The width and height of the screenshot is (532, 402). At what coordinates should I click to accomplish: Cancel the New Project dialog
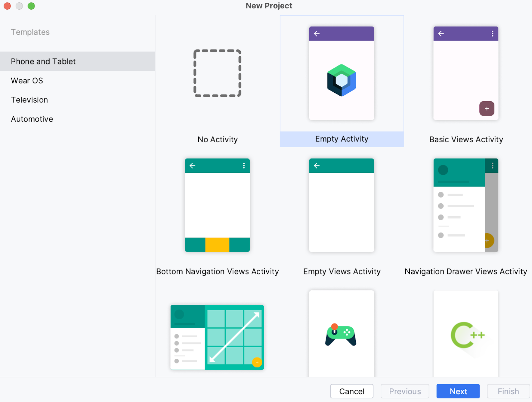tap(351, 391)
